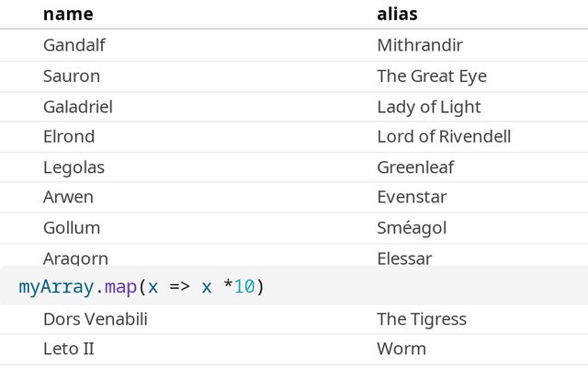
Task: Select the Dors Venabili name cell
Action: [x=96, y=319]
